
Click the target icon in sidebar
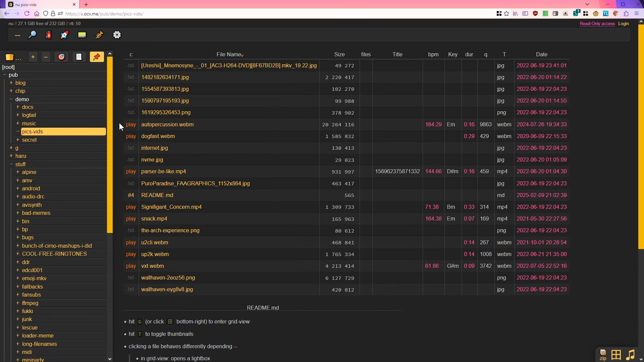61,57
